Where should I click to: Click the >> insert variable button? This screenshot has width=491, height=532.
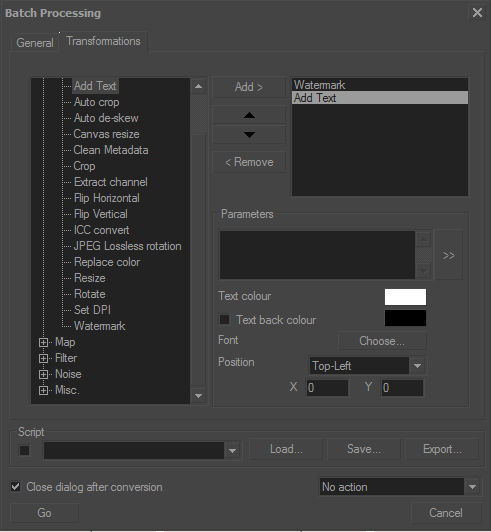click(449, 255)
